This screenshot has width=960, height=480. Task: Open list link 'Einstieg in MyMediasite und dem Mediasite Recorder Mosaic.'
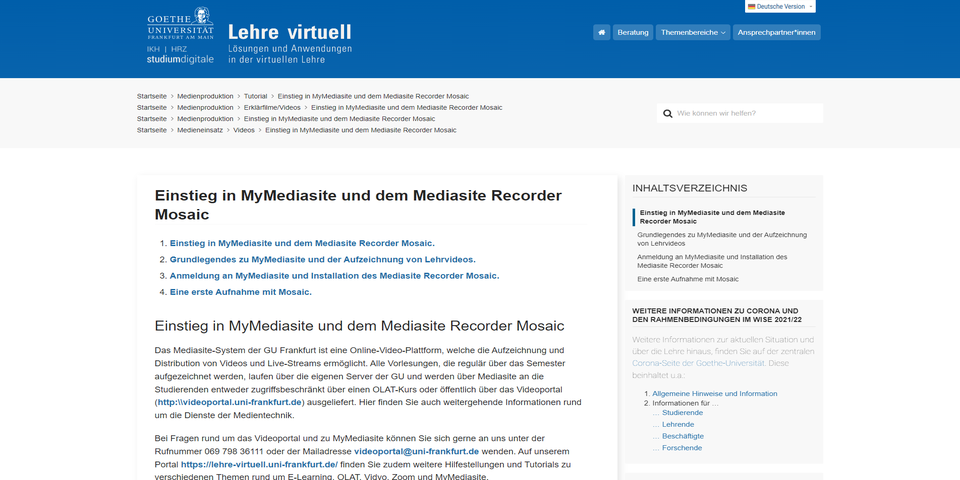pyautogui.click(x=302, y=243)
